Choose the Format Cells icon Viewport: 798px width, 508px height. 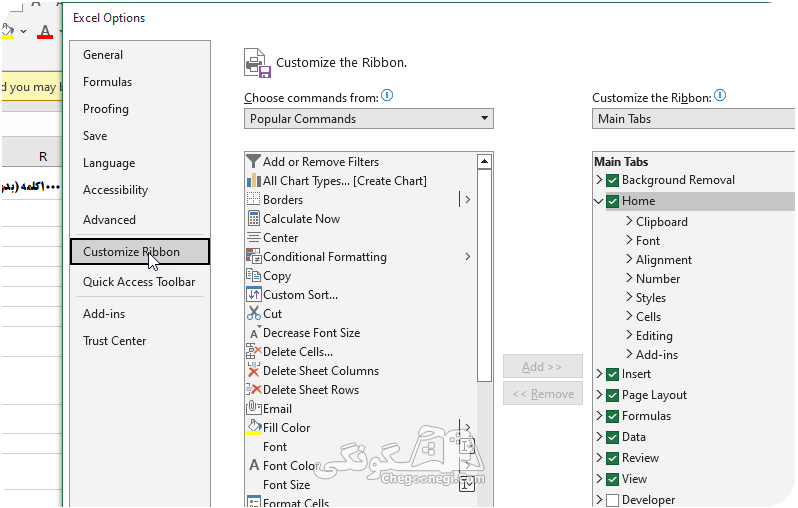[x=253, y=502]
